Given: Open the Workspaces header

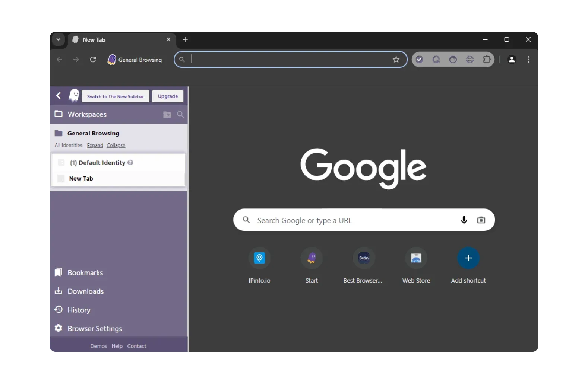Looking at the screenshot, I should pos(87,114).
